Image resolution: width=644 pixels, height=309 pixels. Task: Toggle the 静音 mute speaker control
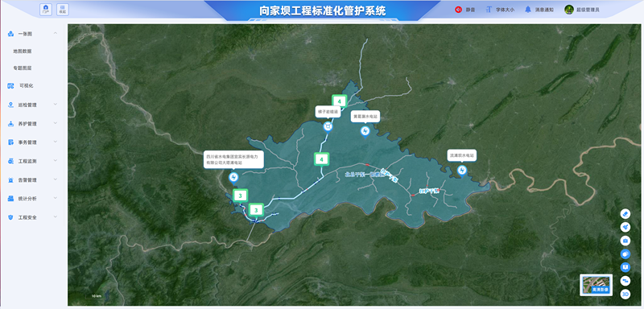tap(458, 10)
